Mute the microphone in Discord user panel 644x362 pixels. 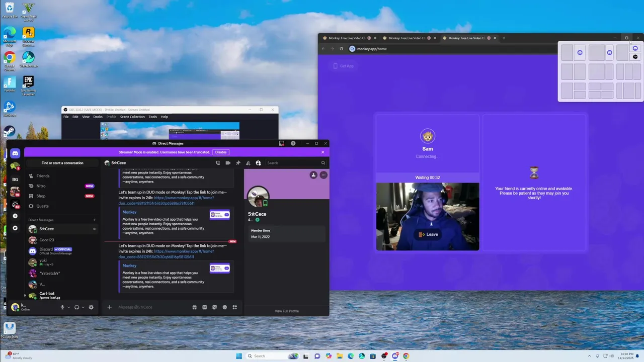click(62, 307)
